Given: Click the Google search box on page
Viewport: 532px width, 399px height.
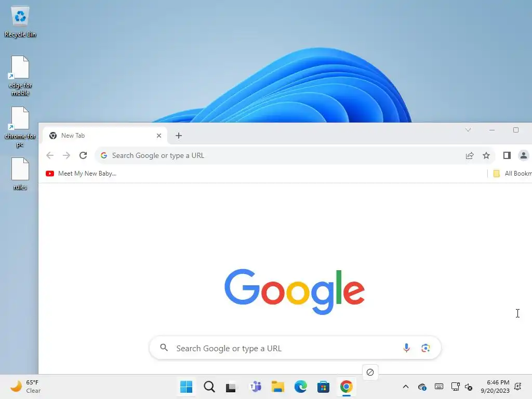Looking at the screenshot, I should pos(295,348).
